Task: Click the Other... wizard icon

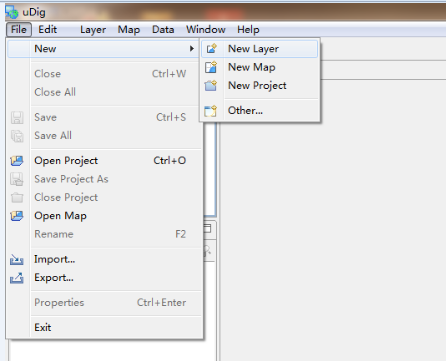Action: click(211, 111)
